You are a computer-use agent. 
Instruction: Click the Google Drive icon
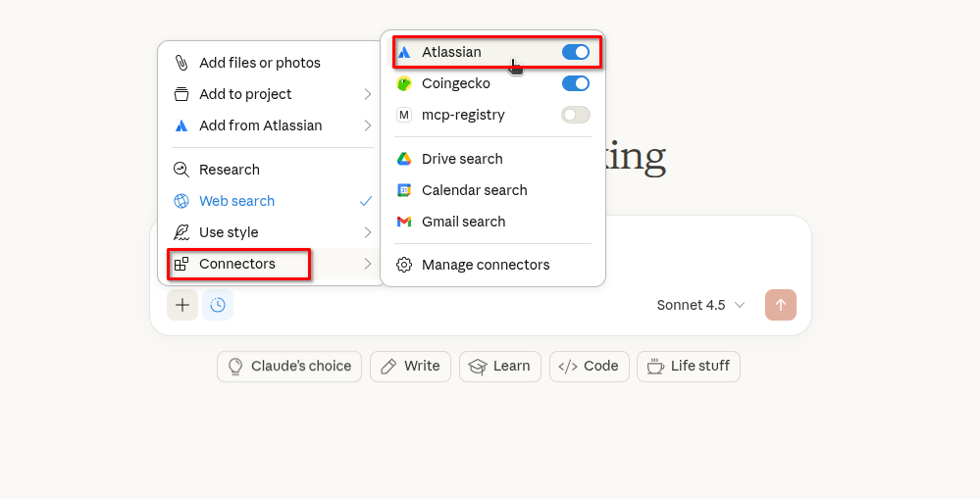tap(404, 159)
